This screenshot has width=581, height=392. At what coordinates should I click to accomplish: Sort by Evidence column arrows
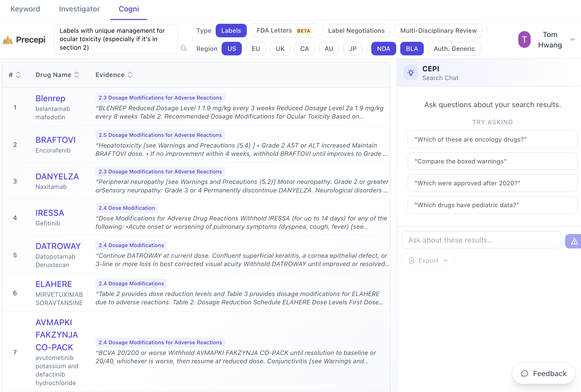(x=130, y=75)
